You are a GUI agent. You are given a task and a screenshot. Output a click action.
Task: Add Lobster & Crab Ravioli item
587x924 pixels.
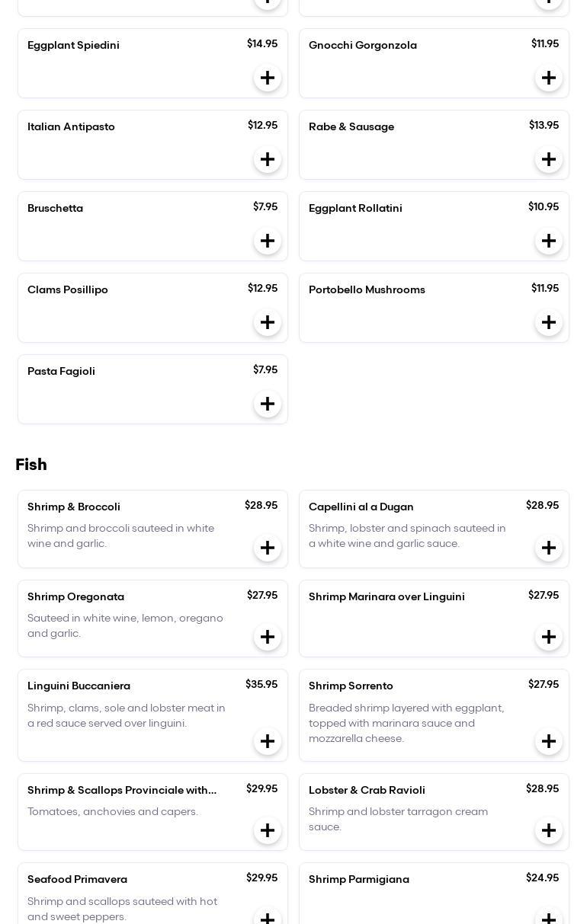tap(549, 830)
